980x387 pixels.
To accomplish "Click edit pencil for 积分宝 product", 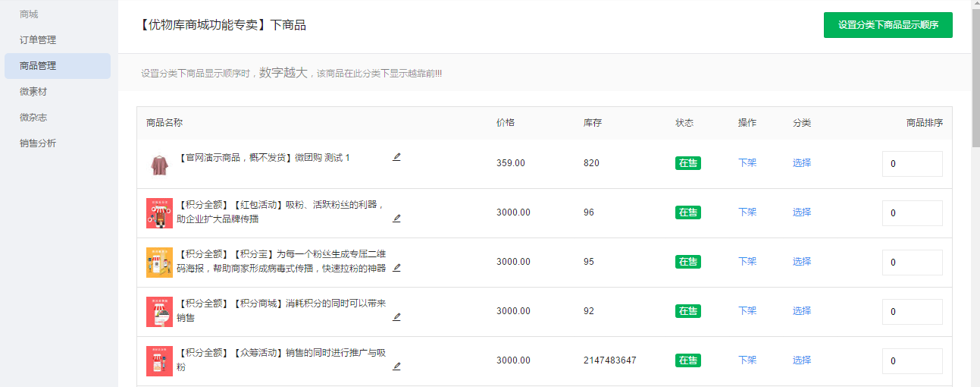I will pyautogui.click(x=396, y=268).
